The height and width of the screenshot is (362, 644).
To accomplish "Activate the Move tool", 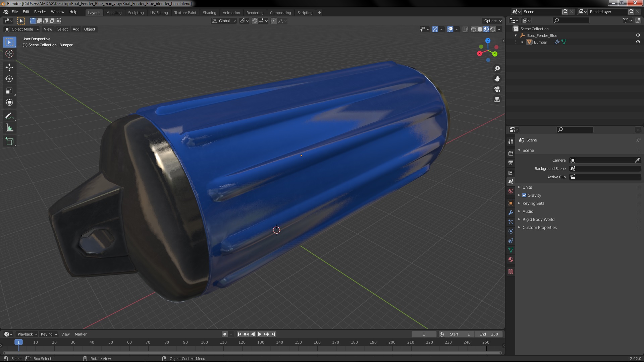I will (9, 67).
